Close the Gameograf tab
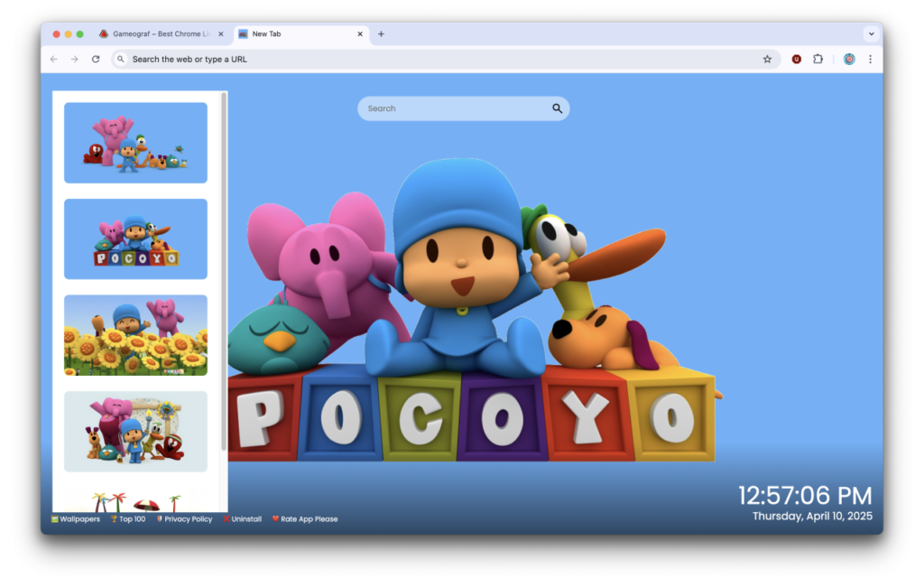This screenshot has height=578, width=924. point(220,34)
